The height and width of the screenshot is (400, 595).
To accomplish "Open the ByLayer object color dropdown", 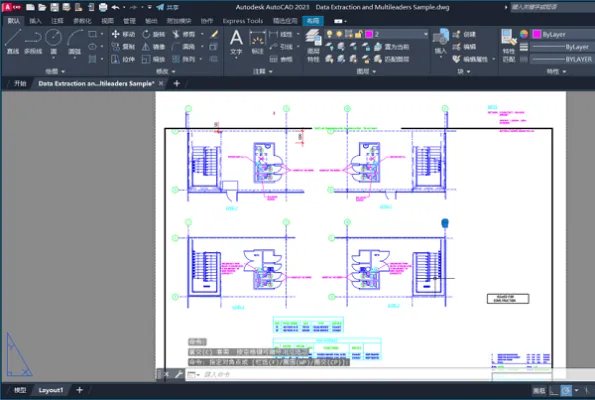I will [563, 34].
